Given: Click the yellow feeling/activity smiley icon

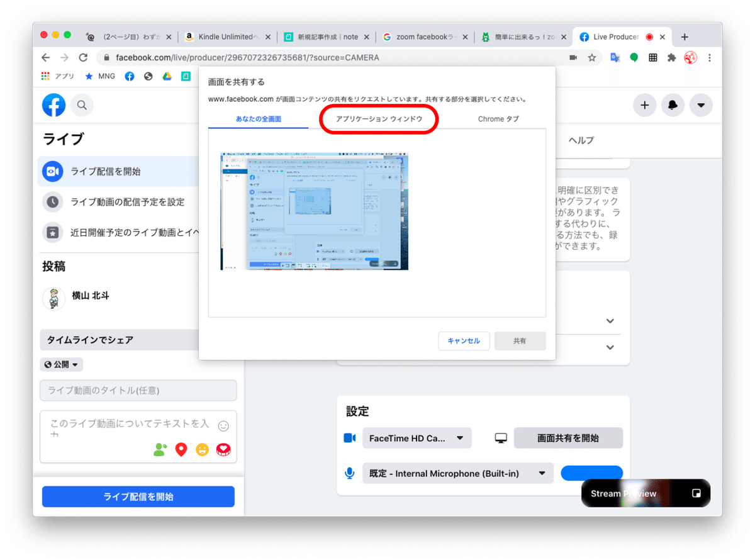Looking at the screenshot, I should pyautogui.click(x=203, y=449).
